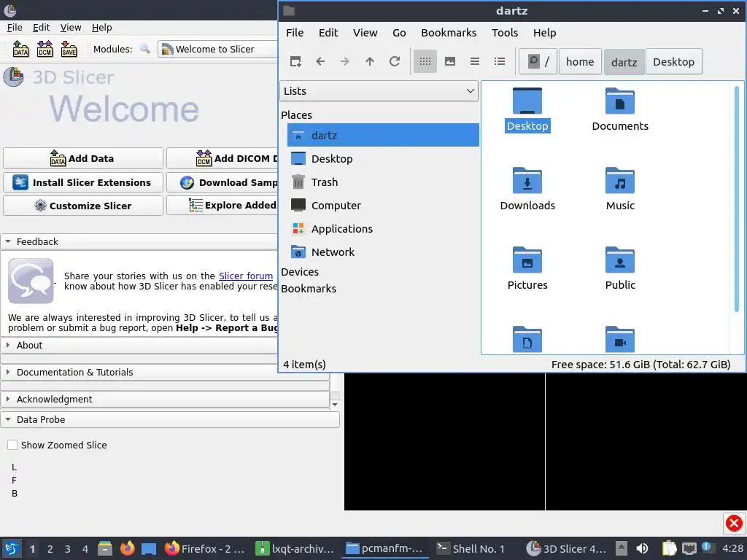
Task: Go back with the left arrow icon
Action: pyautogui.click(x=320, y=61)
